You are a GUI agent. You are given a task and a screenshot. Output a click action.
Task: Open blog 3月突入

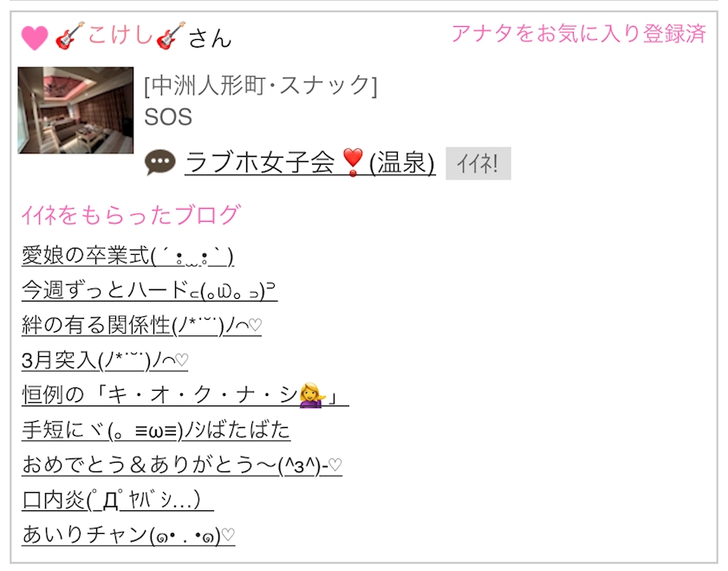(x=105, y=360)
